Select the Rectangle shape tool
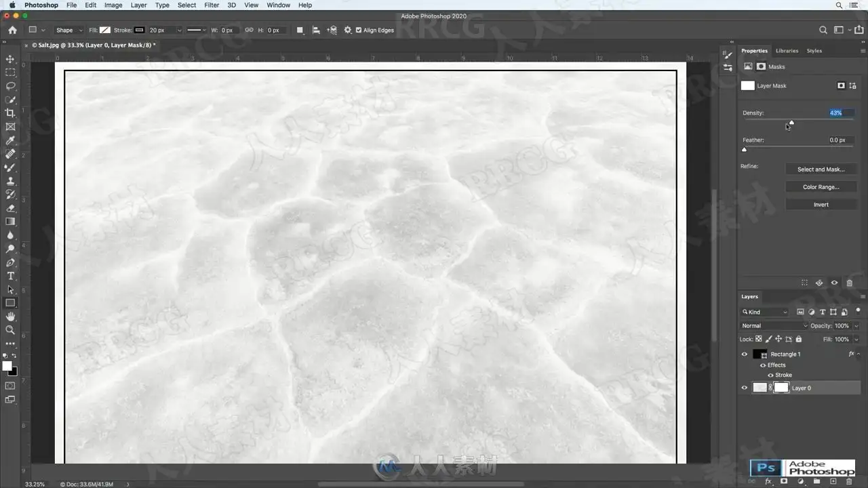 click(x=10, y=303)
